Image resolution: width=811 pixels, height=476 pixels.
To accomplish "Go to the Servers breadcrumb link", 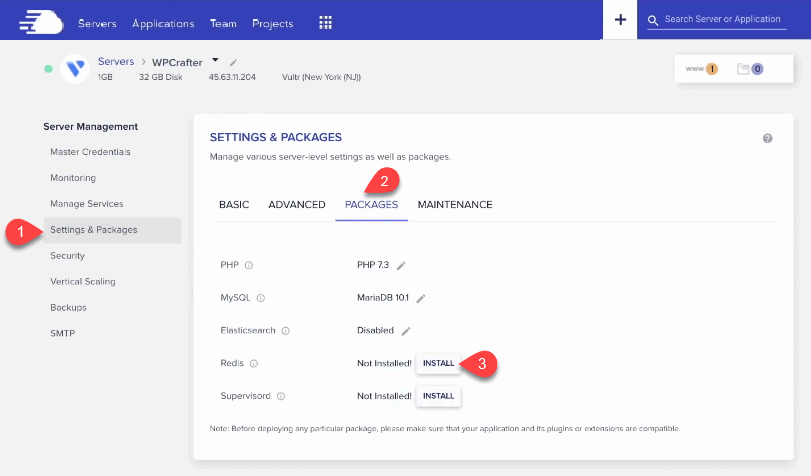I will pos(116,62).
